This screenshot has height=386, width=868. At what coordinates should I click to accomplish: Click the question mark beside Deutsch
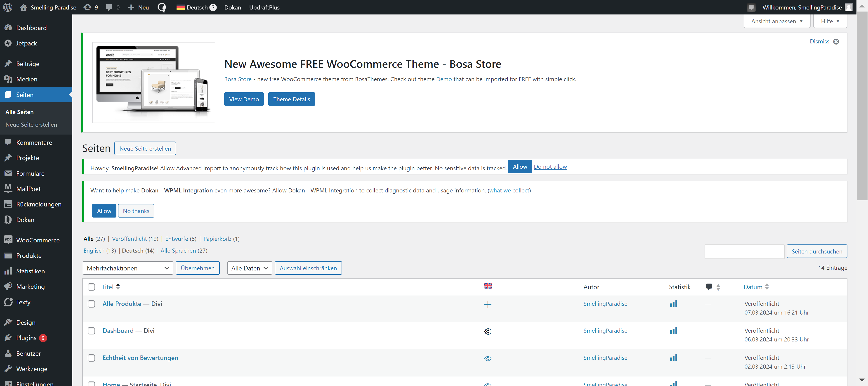213,7
